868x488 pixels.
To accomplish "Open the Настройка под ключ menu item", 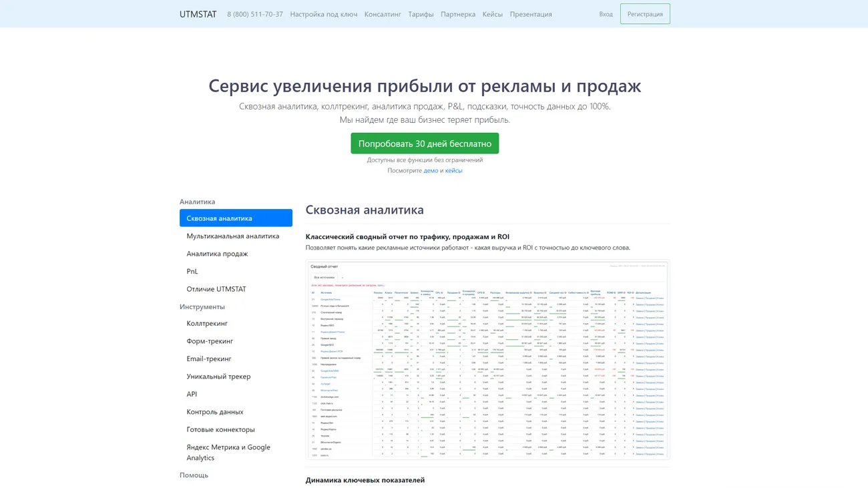I will (x=323, y=13).
